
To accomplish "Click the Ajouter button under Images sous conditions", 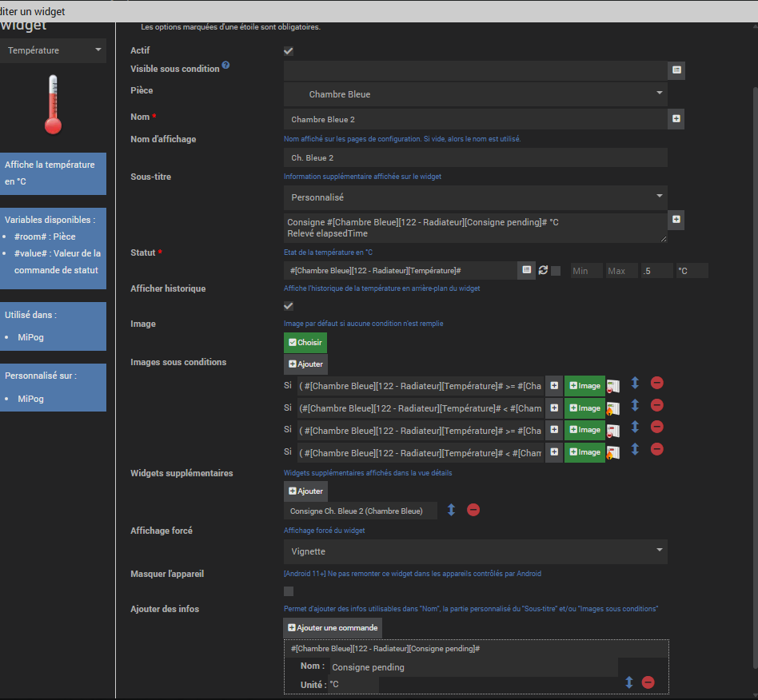I will (305, 364).
